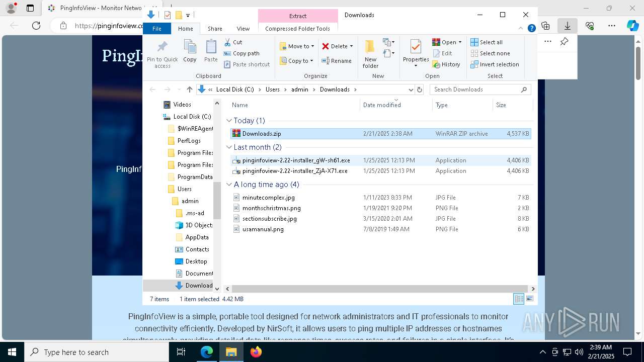Viewport: 644px width, 362px height.
Task: Click Explorer Help question mark icon
Action: point(531,29)
